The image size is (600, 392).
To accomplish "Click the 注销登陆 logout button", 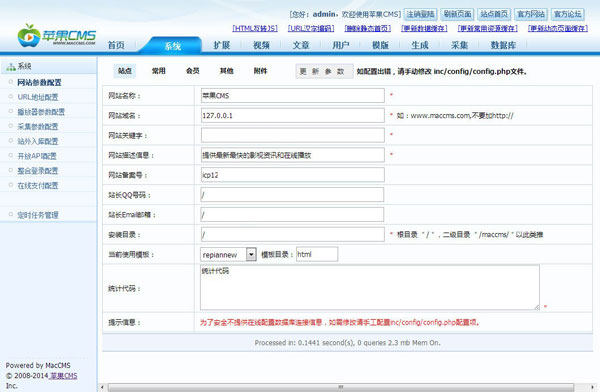I will tap(420, 15).
